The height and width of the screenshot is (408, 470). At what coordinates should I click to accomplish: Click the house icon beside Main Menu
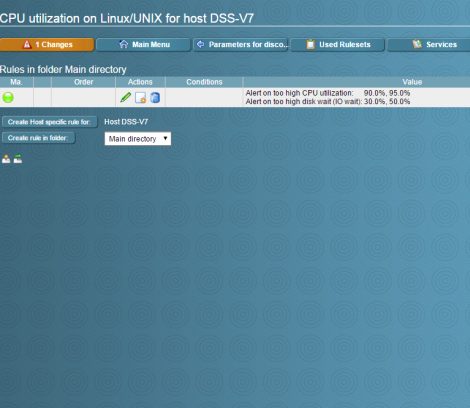[124, 44]
